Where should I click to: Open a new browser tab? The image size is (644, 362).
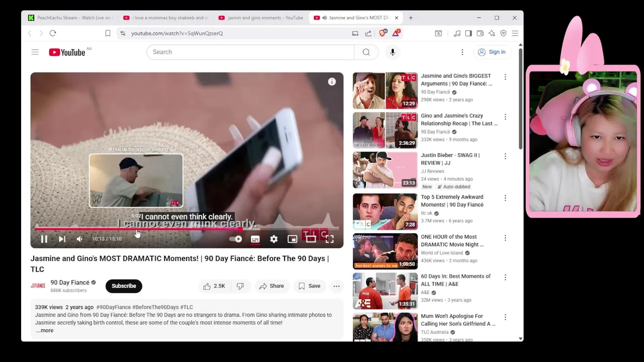pyautogui.click(x=411, y=18)
